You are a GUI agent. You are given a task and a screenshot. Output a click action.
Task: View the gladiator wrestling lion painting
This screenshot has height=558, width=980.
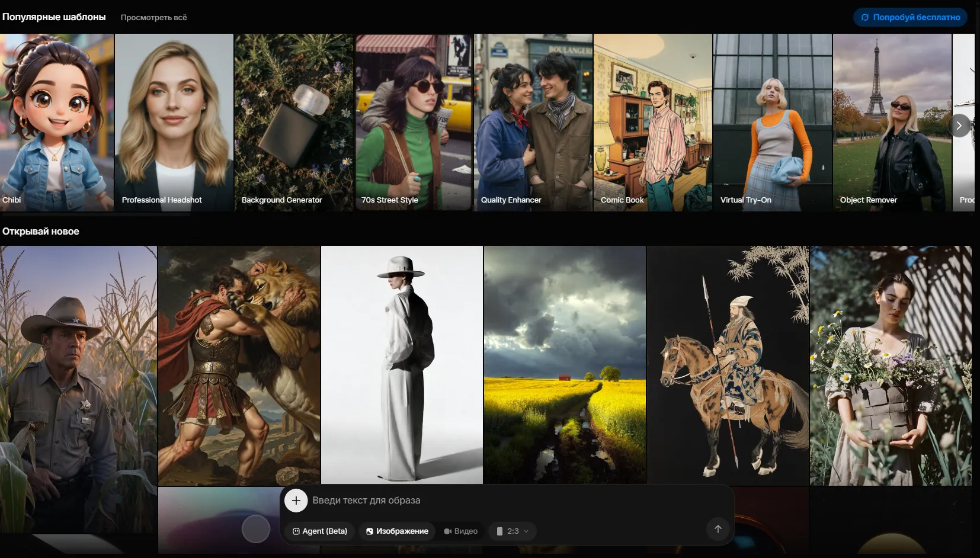239,365
